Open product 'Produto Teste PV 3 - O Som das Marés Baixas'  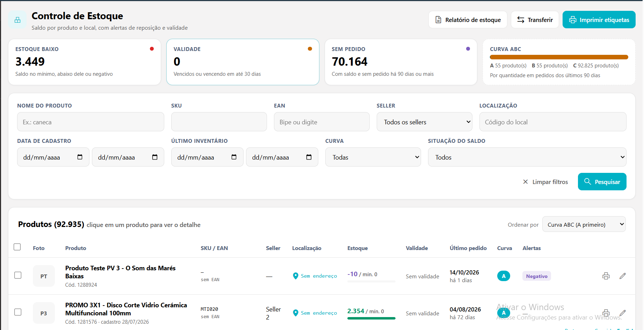tap(120, 272)
